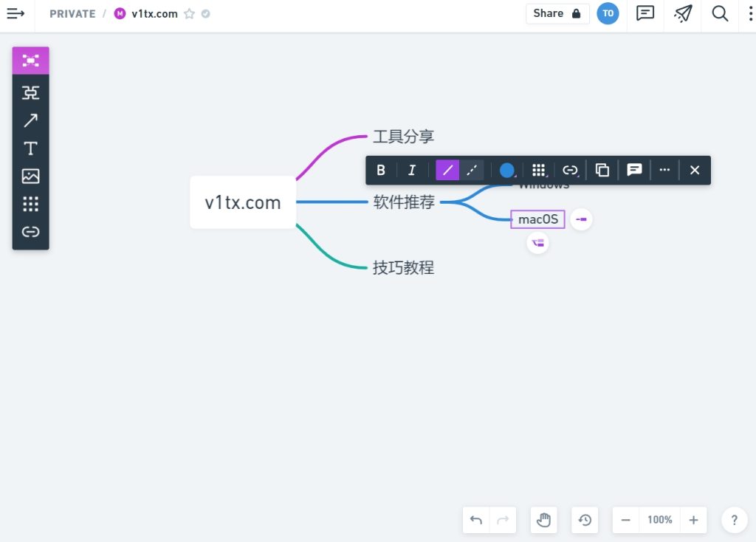Screen dimensions: 756x542
Task: Open the link options dropdown in floating toolbar
Action: pos(570,171)
